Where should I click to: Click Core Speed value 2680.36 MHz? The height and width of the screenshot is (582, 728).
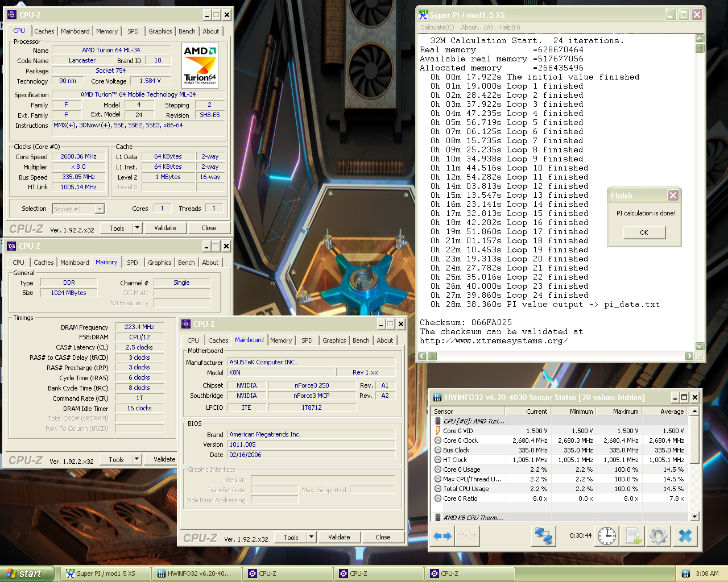(x=78, y=157)
